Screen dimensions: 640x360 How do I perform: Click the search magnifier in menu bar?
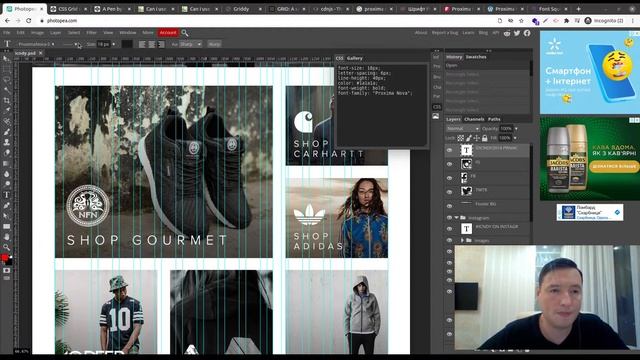pos(184,33)
